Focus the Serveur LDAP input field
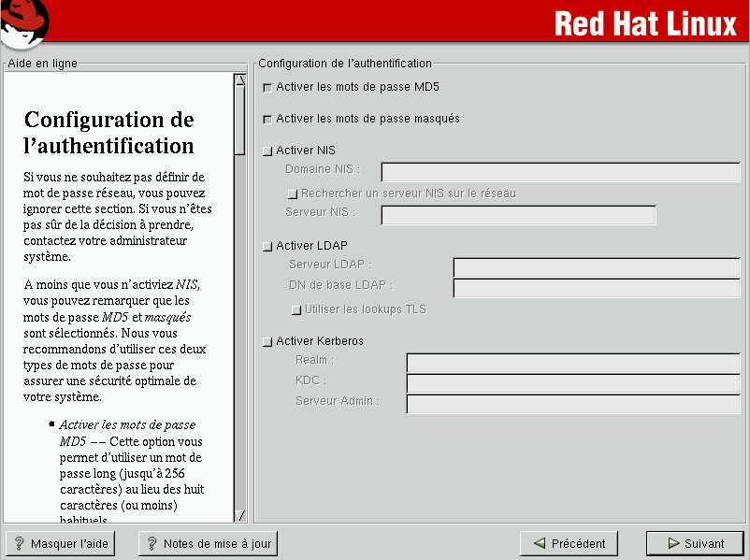This screenshot has height=560, width=750. pyautogui.click(x=596, y=267)
